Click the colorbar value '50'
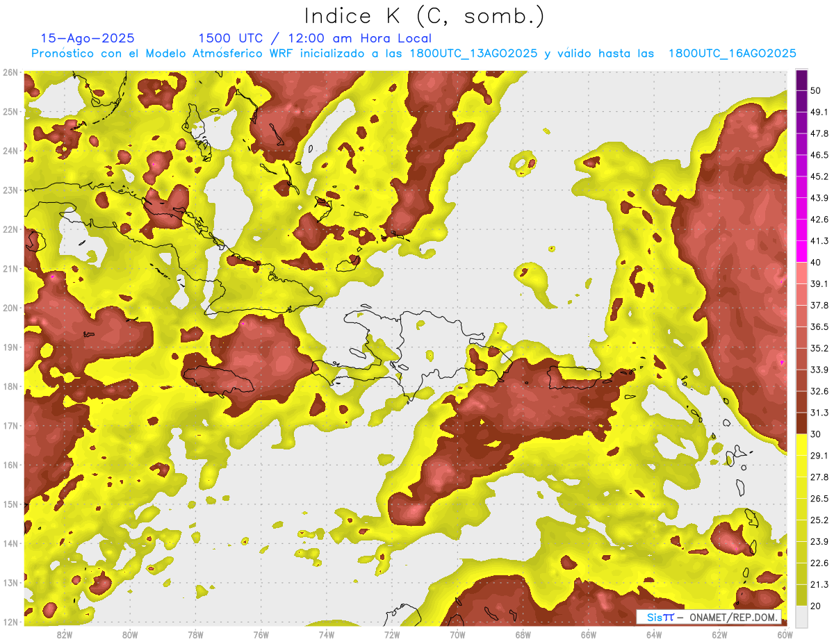The width and height of the screenshot is (834, 644). click(x=816, y=91)
